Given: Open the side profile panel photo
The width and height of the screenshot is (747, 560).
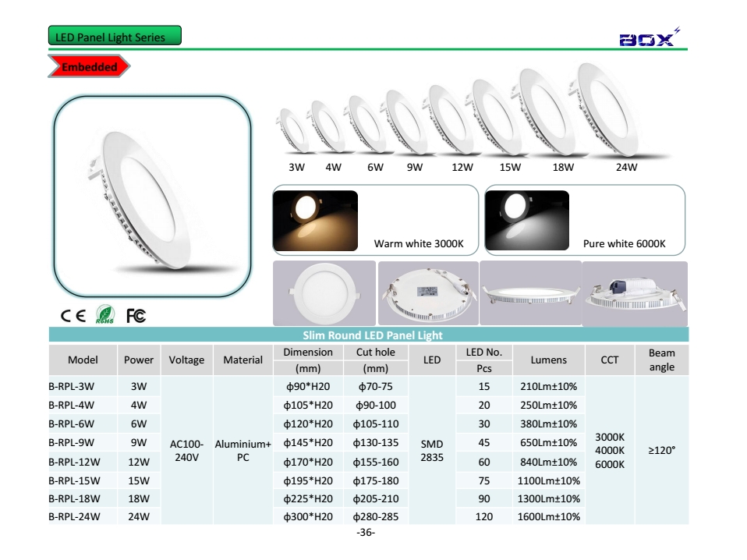Looking at the screenshot, I should (x=531, y=293).
